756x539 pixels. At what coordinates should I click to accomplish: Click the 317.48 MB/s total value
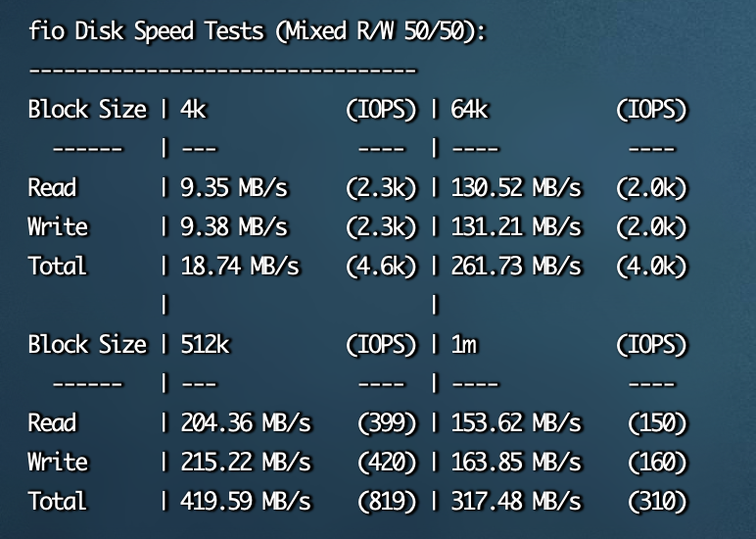pos(516,501)
